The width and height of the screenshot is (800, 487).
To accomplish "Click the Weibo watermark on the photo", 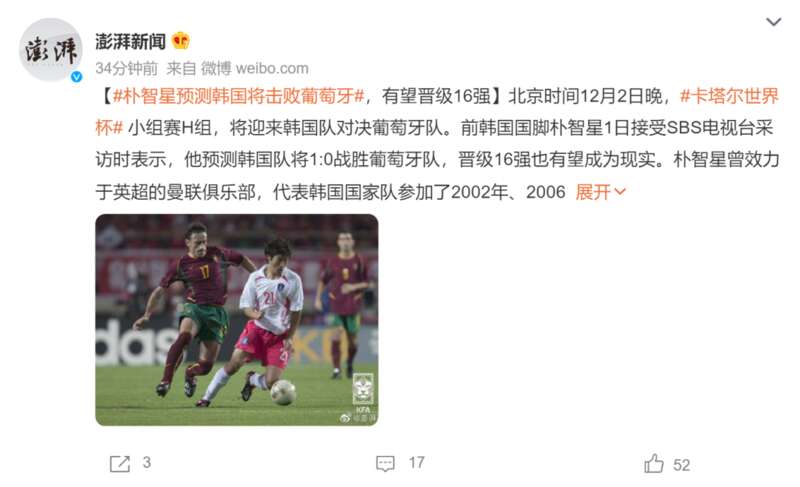I will (358, 418).
